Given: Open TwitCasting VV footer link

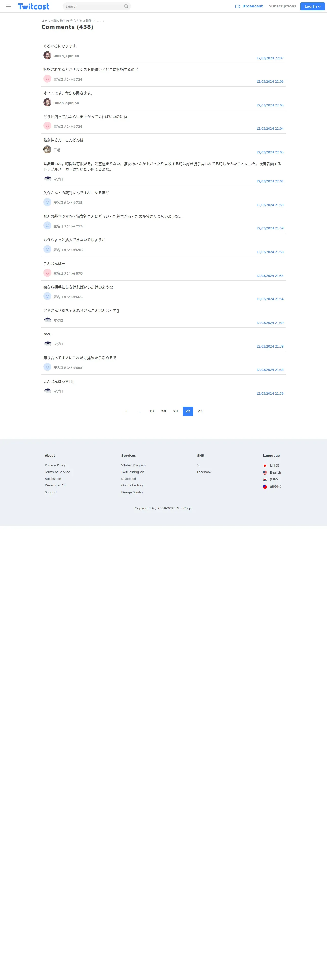Looking at the screenshot, I should [132, 472].
